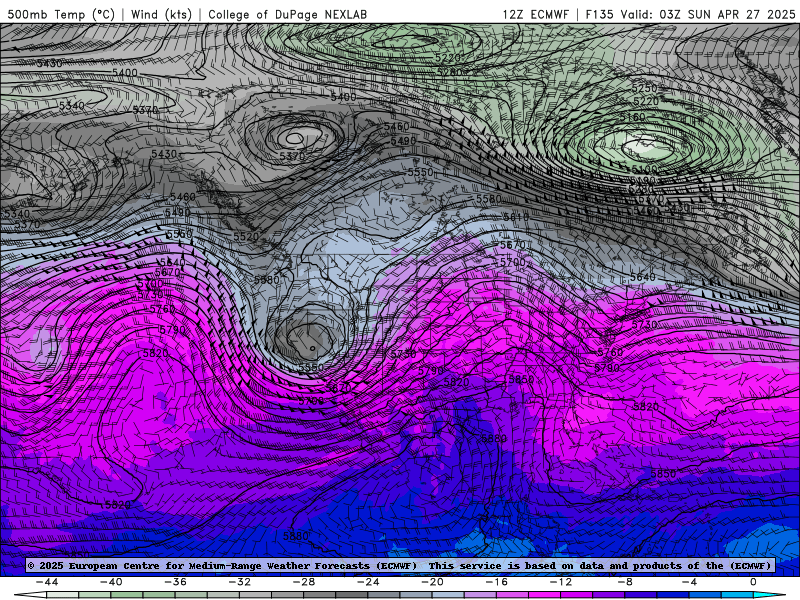This screenshot has height=600, width=800.
Task: Click the -36 value on the temperature scale
Action: (x=176, y=582)
